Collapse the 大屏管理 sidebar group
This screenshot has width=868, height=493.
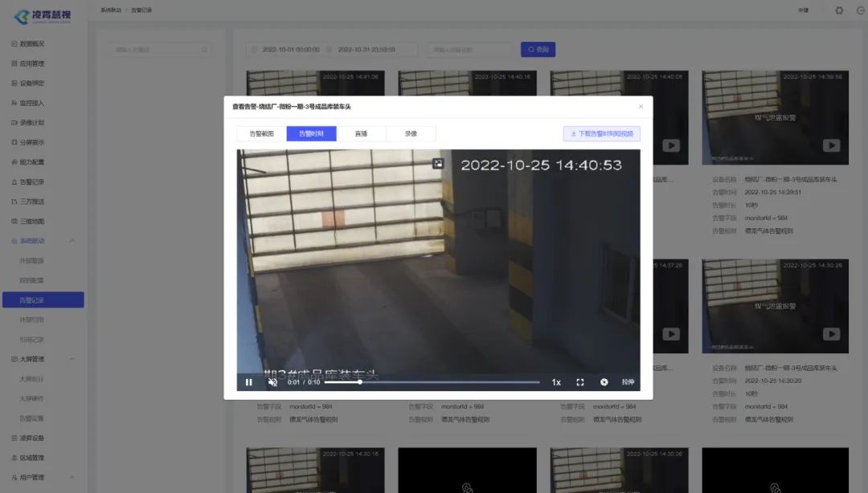(72, 359)
